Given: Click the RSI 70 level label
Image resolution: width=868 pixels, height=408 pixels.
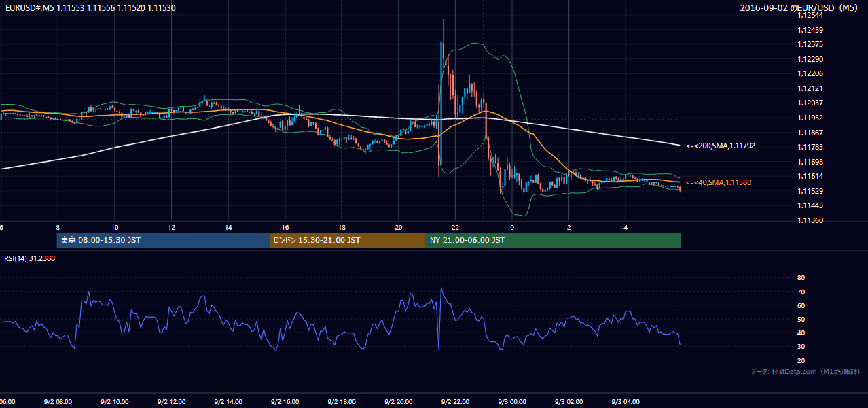Looking at the screenshot, I should (x=801, y=292).
